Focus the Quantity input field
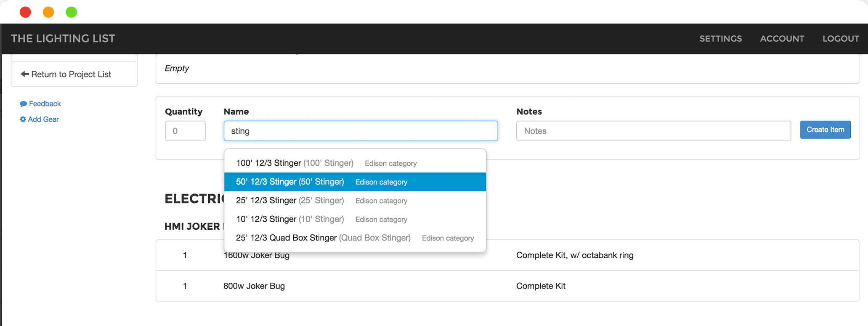The height and width of the screenshot is (326, 868). [185, 131]
